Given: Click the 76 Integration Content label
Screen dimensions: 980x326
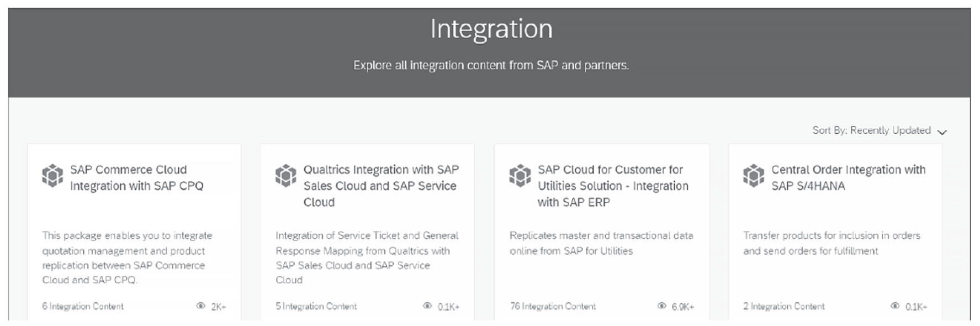Looking at the screenshot, I should (553, 306).
